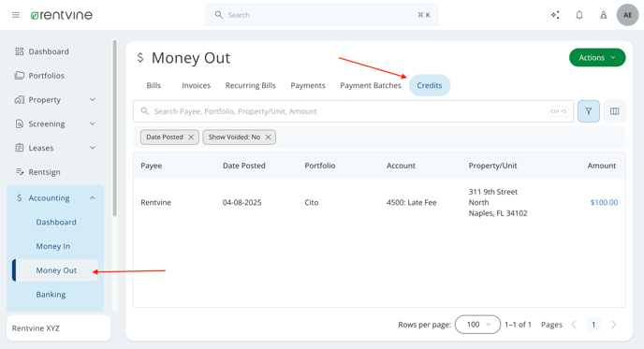Image resolution: width=644 pixels, height=349 pixels.
Task: Open the Actions dropdown button
Action: pyautogui.click(x=597, y=58)
